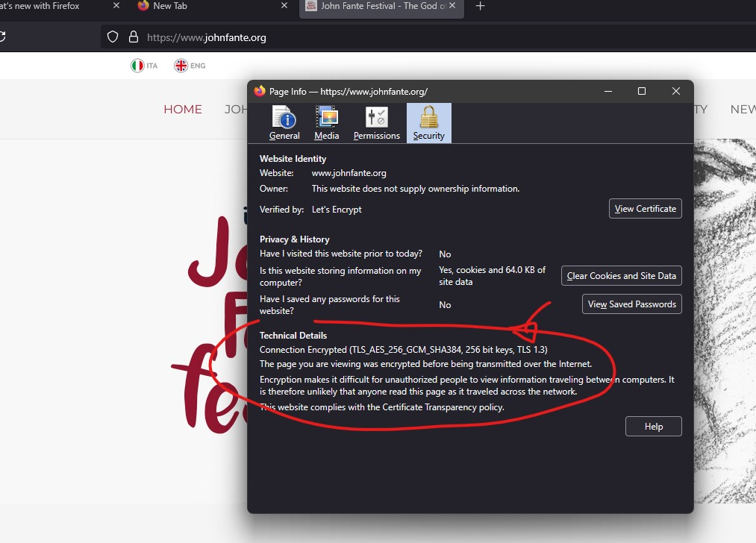Click the Website Identity heading
756x543 pixels.
293,159
